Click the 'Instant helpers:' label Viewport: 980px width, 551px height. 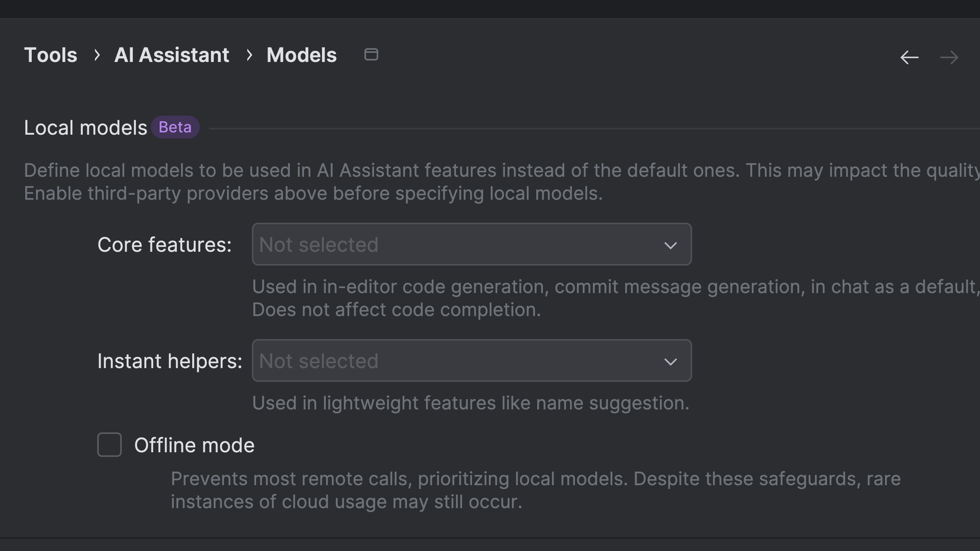pyautogui.click(x=170, y=361)
